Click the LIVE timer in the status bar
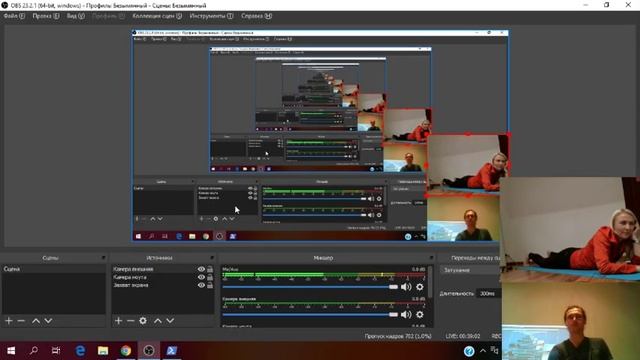Image resolution: width=640 pixels, height=360 pixels. 463,336
